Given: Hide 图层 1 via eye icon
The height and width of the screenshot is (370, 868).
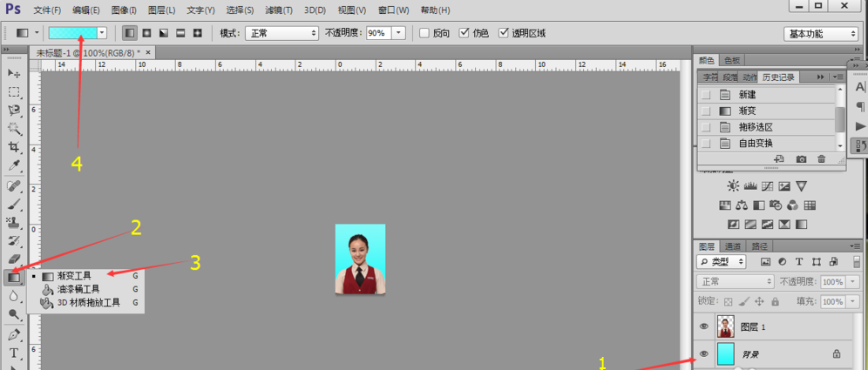Looking at the screenshot, I should [704, 326].
